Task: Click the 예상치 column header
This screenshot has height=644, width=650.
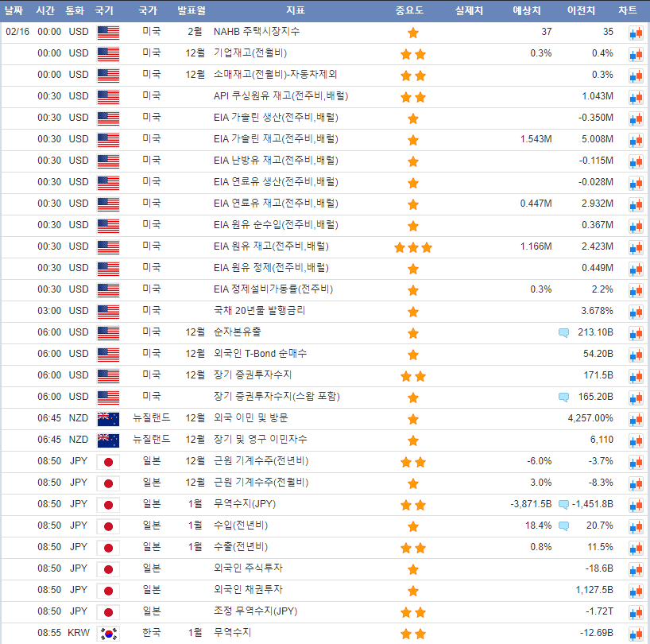Action: click(527, 11)
